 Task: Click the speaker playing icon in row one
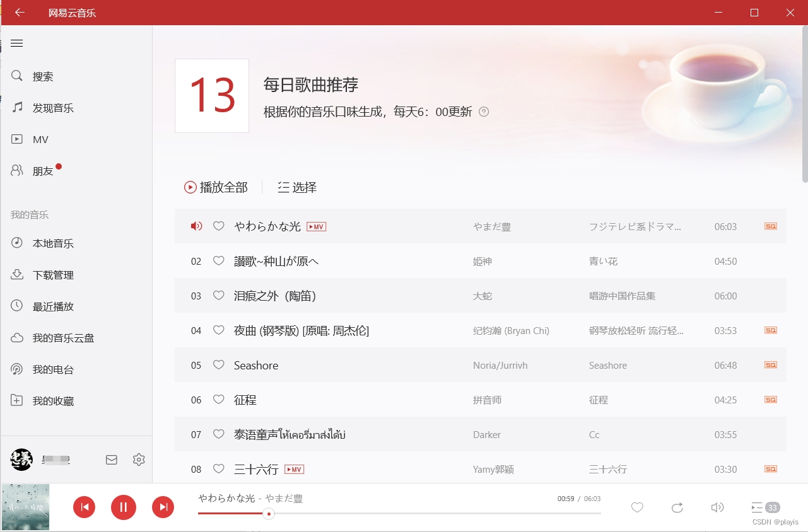(x=196, y=226)
